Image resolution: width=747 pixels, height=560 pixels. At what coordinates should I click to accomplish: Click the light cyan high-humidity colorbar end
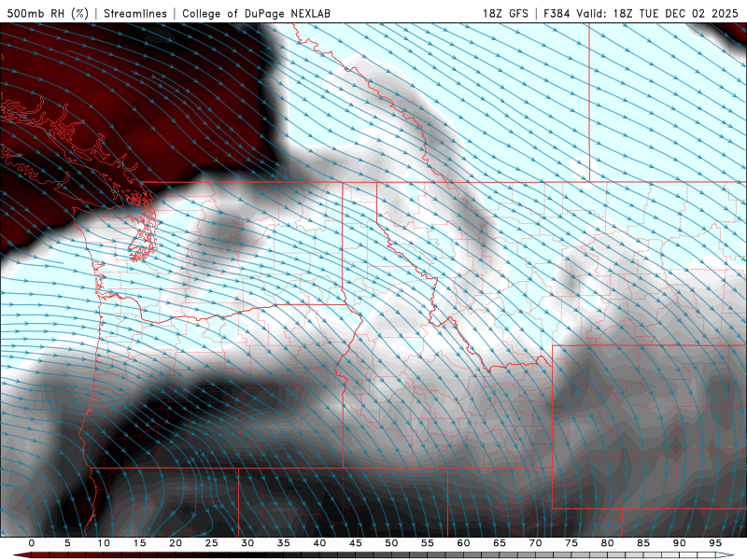point(725,555)
